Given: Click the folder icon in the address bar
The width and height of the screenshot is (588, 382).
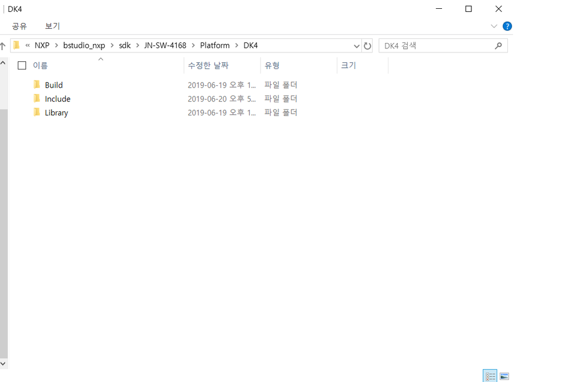Looking at the screenshot, I should click(16, 45).
